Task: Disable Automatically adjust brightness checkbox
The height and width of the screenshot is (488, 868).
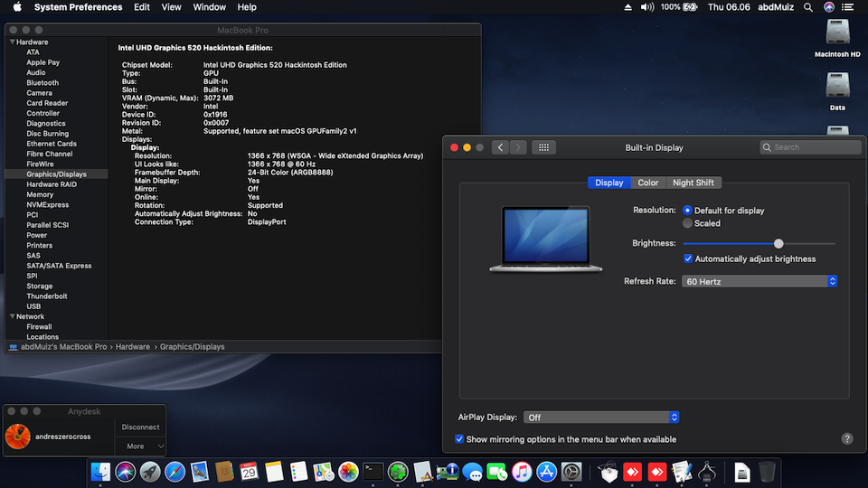Action: 688,259
